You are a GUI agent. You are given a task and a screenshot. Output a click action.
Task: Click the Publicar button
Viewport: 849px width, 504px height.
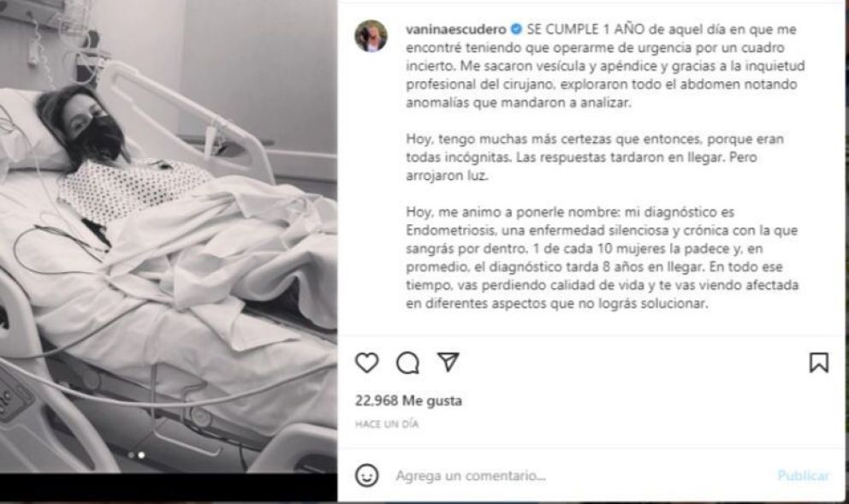coord(803,475)
